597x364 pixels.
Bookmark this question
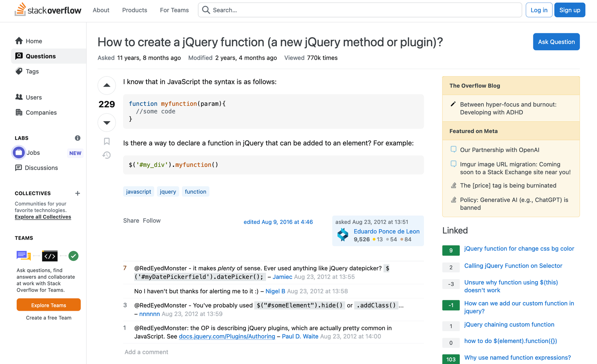tap(106, 141)
